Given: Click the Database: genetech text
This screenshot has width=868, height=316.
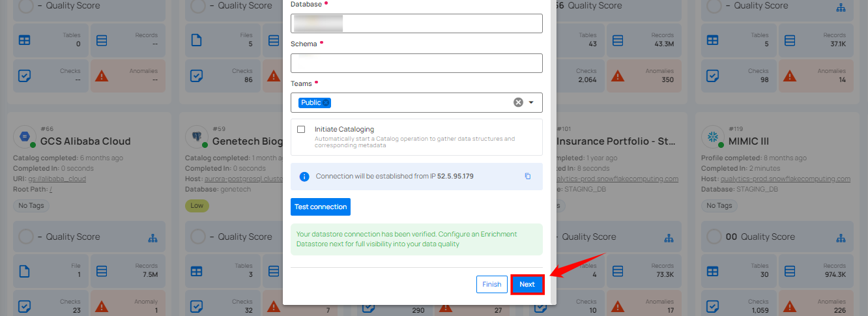Looking at the screenshot, I should (x=218, y=189).
